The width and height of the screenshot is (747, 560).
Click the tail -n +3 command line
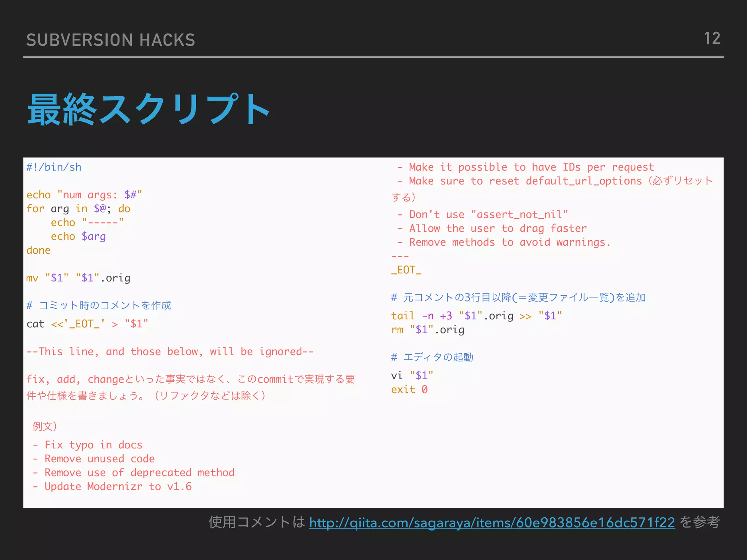coord(476,316)
